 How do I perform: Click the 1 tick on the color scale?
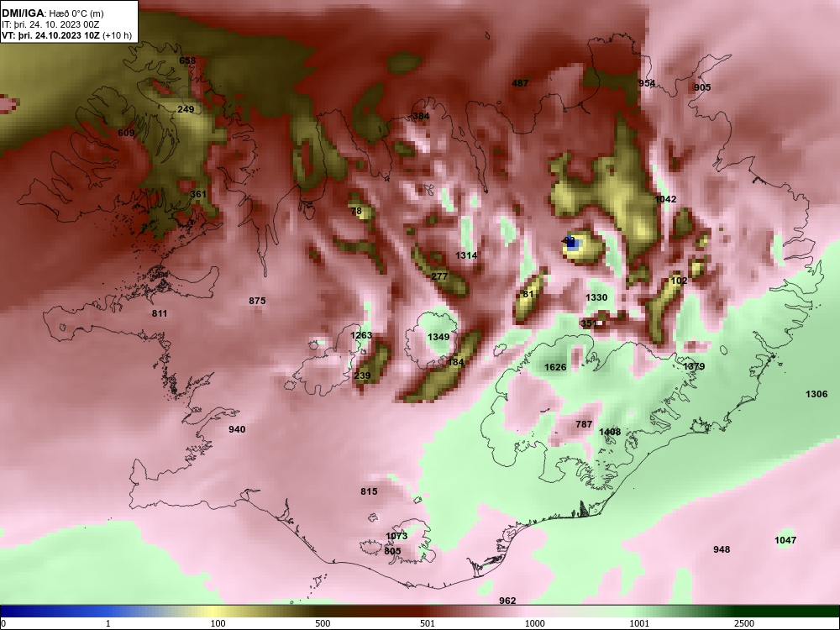coord(108,623)
